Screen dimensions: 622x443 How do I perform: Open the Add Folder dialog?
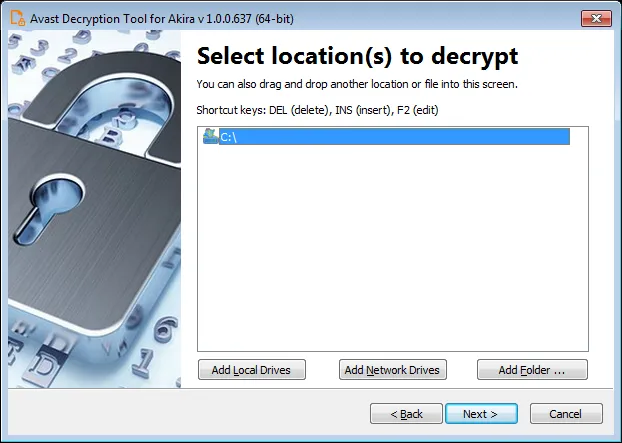(532, 370)
